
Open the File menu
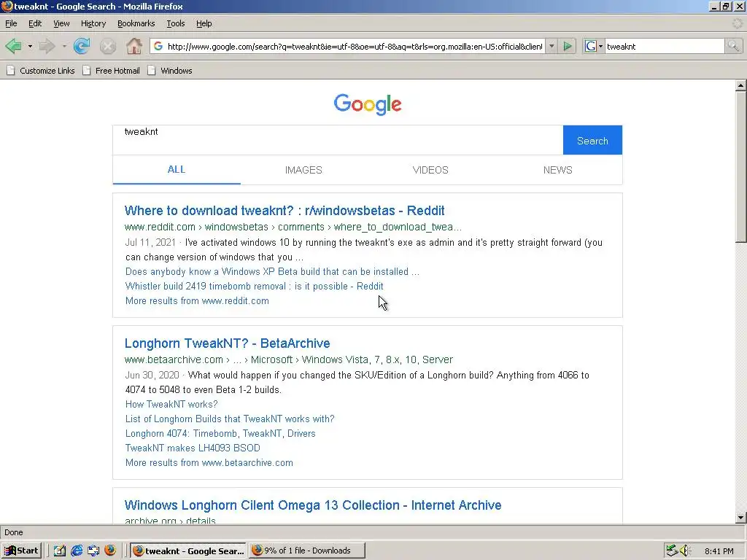11,23
